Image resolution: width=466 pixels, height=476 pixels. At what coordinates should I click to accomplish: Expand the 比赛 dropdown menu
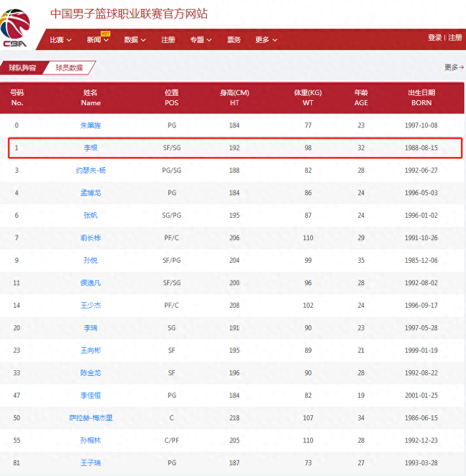click(60, 40)
